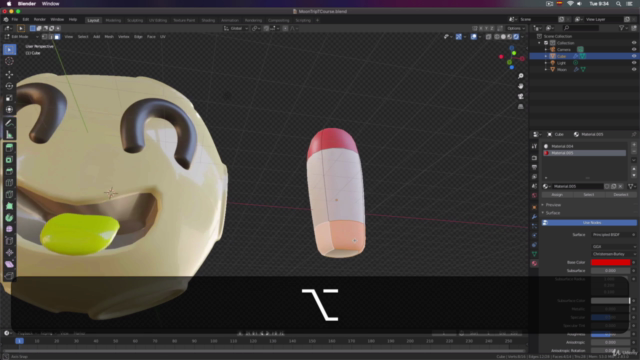Open the Modifier wrench properties tab
The width and height of the screenshot is (640, 360).
click(534, 217)
